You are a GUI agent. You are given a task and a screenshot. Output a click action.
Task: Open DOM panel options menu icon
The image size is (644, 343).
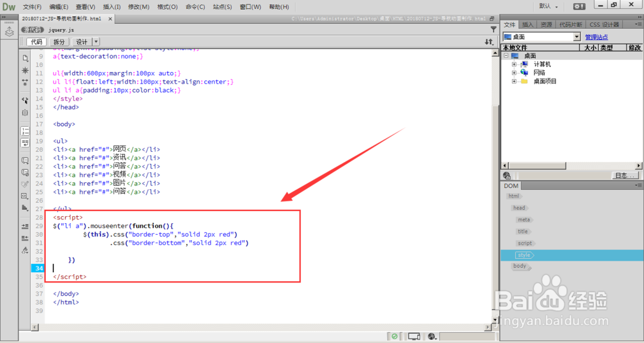pyautogui.click(x=638, y=186)
